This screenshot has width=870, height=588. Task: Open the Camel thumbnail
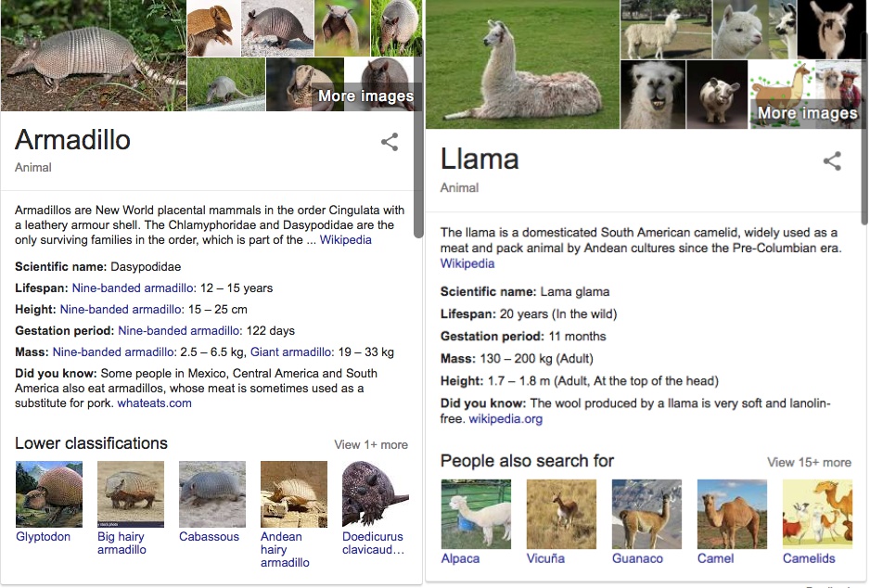click(732, 514)
